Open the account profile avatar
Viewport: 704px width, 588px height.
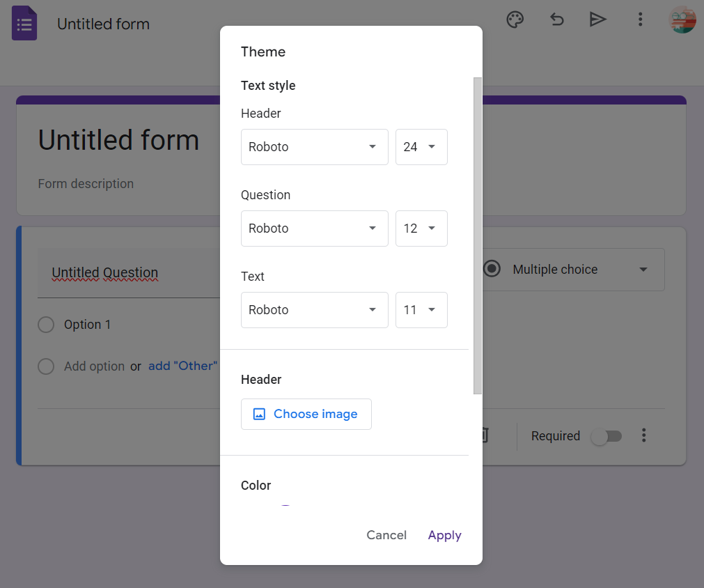click(682, 20)
